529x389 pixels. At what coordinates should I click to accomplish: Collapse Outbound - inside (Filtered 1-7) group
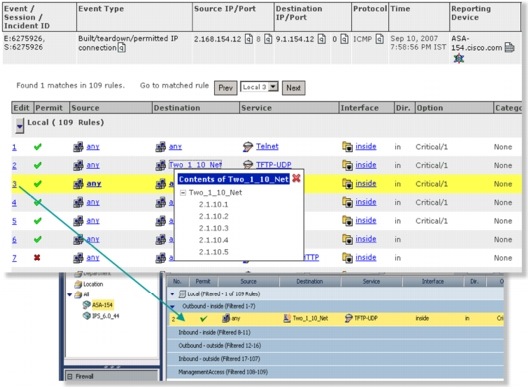click(x=172, y=306)
